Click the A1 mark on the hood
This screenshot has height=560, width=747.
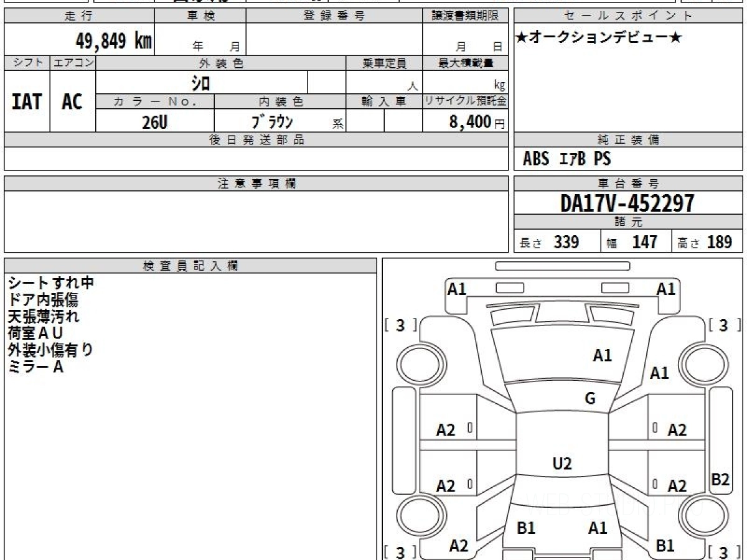tap(602, 356)
